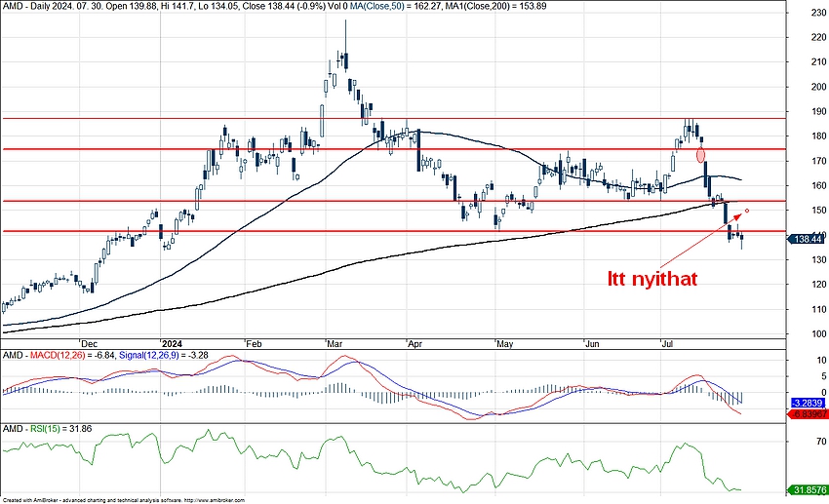This screenshot has height=504, width=829.
Task: Select the green 31.8576 RSI value tag
Action: point(808,490)
